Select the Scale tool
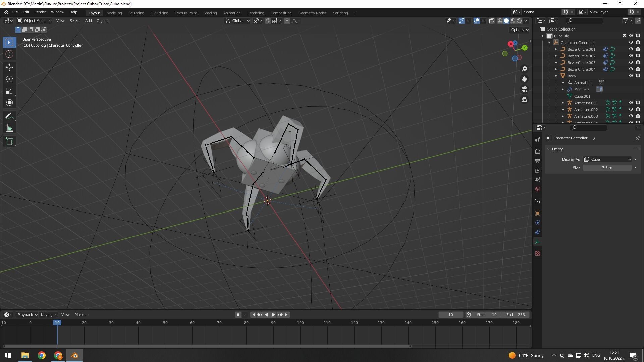This screenshot has height=362, width=644. click(x=9, y=91)
